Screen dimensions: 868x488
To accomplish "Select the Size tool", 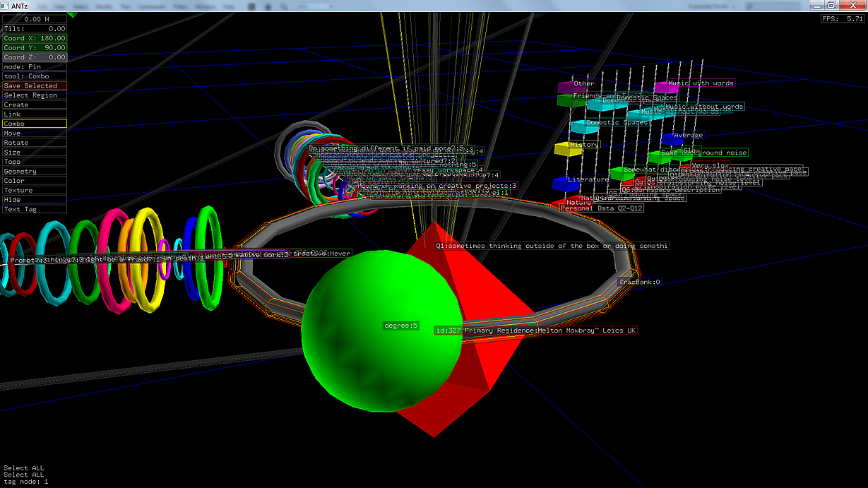I will [x=35, y=153].
